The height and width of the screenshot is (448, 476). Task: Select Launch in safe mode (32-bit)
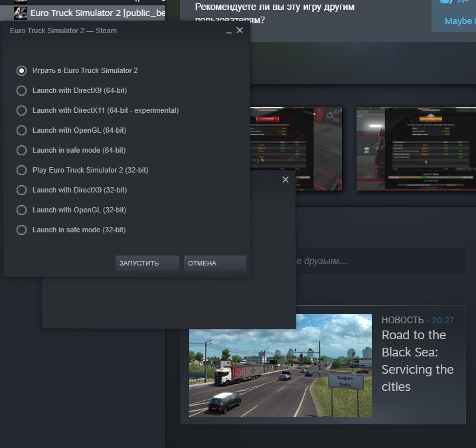[22, 230]
